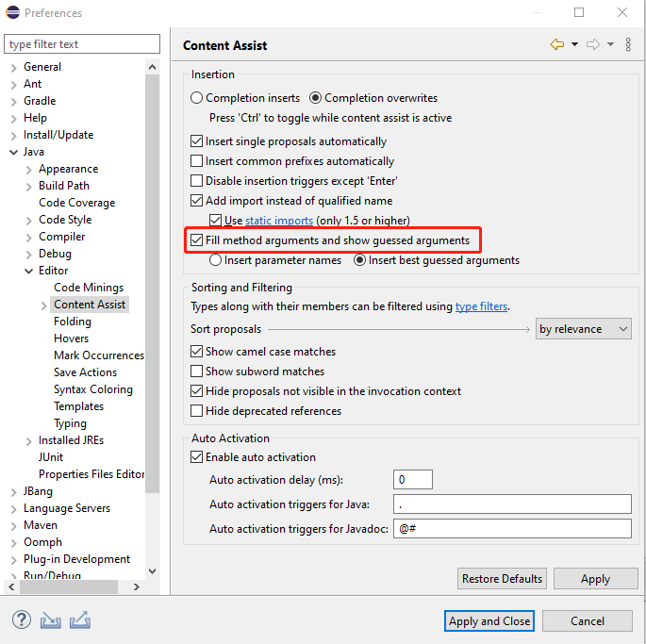Toggle Fill method arguments checkbox
Viewport: 646px width, 644px height.
click(x=196, y=239)
